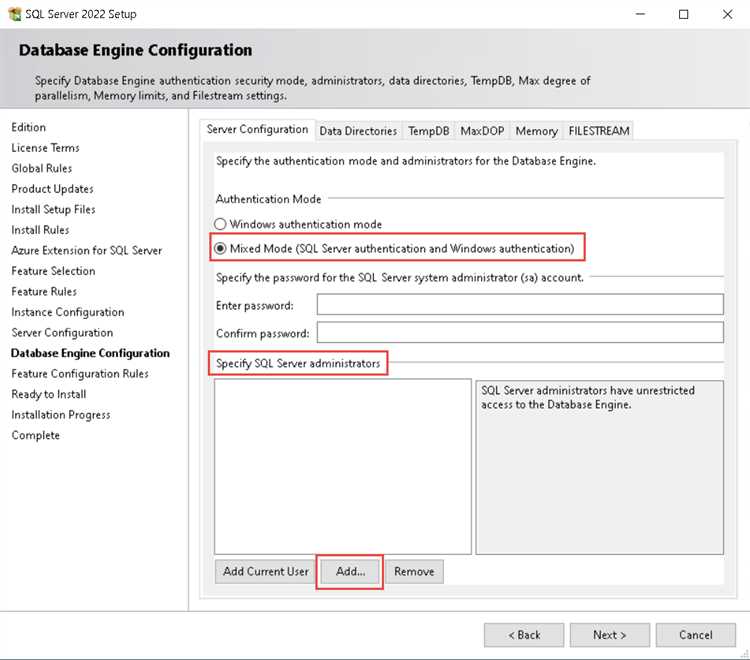Screen dimensions: 750x660
Task: Switch to the MaxDOP tab
Action: pyautogui.click(x=483, y=131)
